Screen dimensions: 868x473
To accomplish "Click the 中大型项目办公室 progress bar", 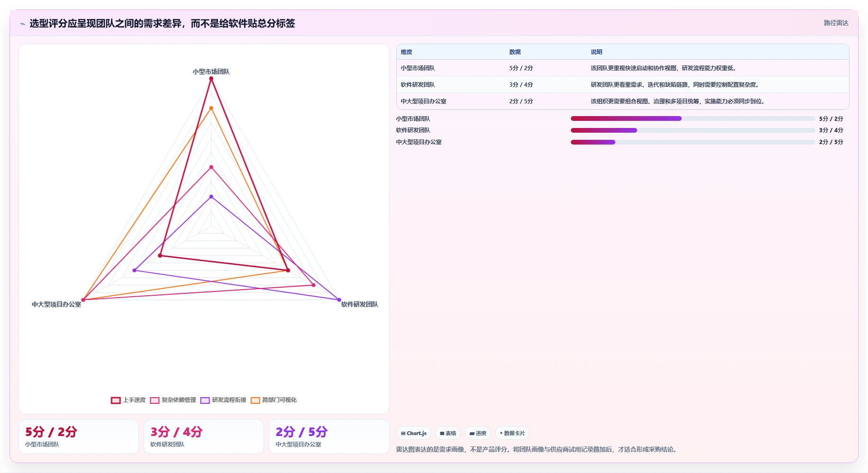I will point(693,142).
